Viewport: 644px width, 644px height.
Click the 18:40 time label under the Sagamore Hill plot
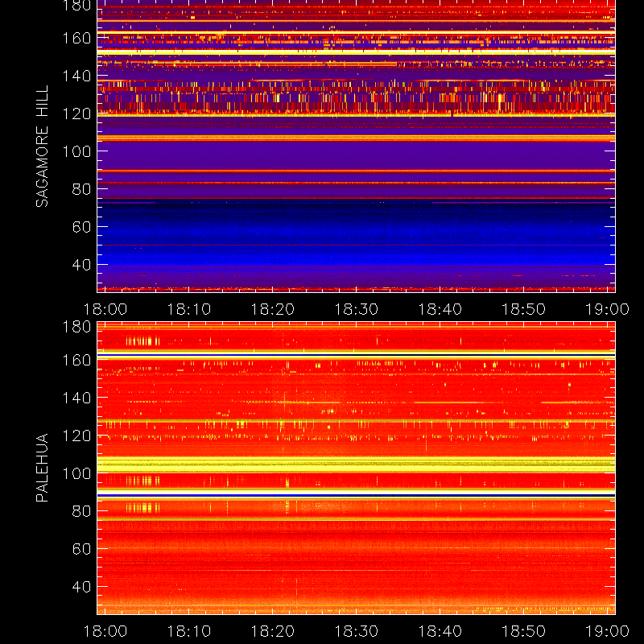(440, 309)
